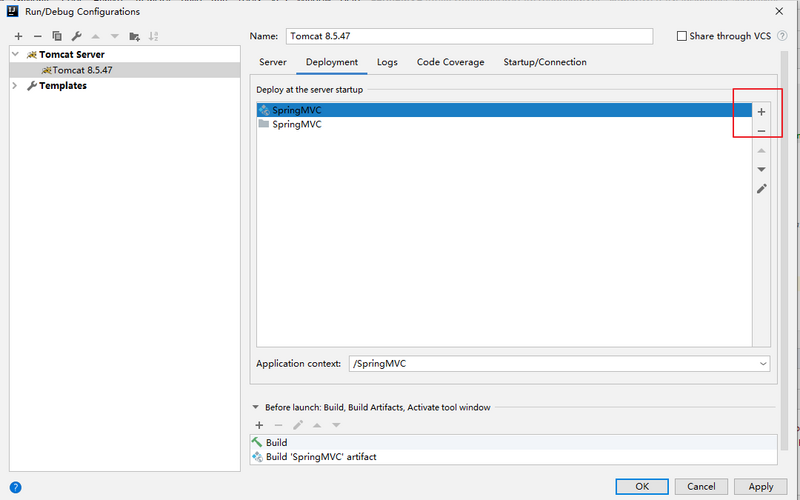
Task: Select the highlighted SpringMVC artifact row
Action: tap(504, 110)
